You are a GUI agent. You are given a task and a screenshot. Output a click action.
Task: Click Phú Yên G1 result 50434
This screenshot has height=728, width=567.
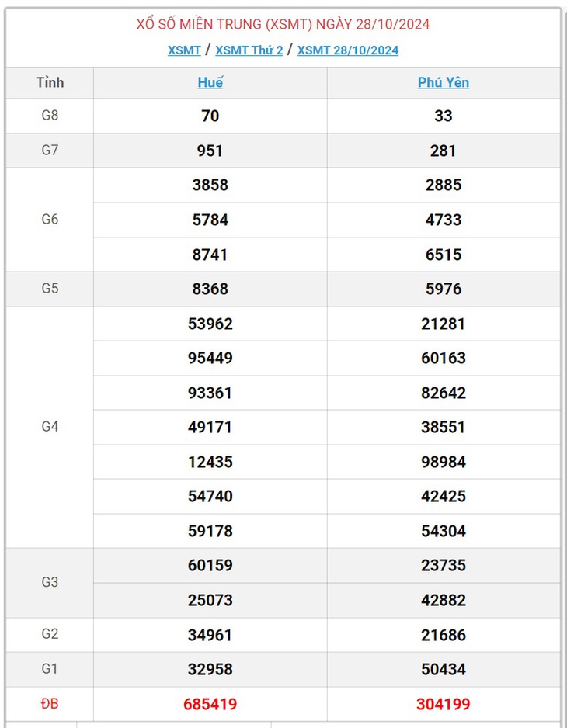[444, 669]
